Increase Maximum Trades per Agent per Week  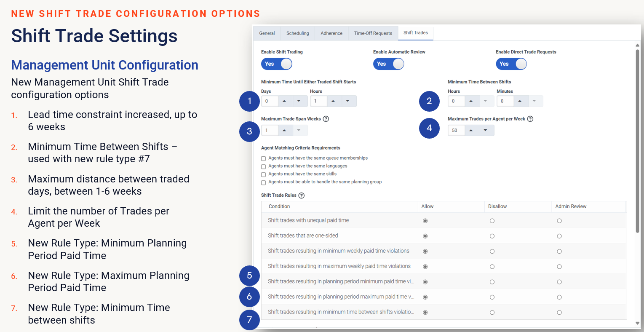tap(471, 131)
